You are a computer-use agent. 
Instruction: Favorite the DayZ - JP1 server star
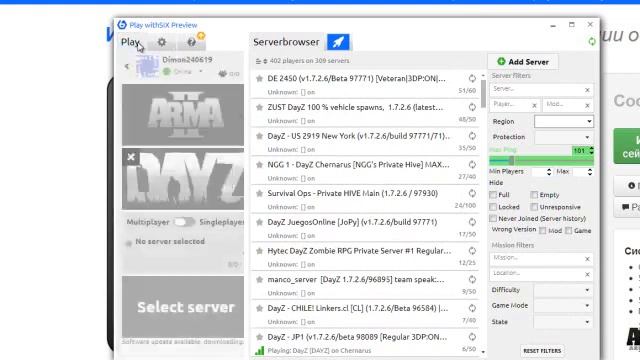pyautogui.click(x=259, y=337)
